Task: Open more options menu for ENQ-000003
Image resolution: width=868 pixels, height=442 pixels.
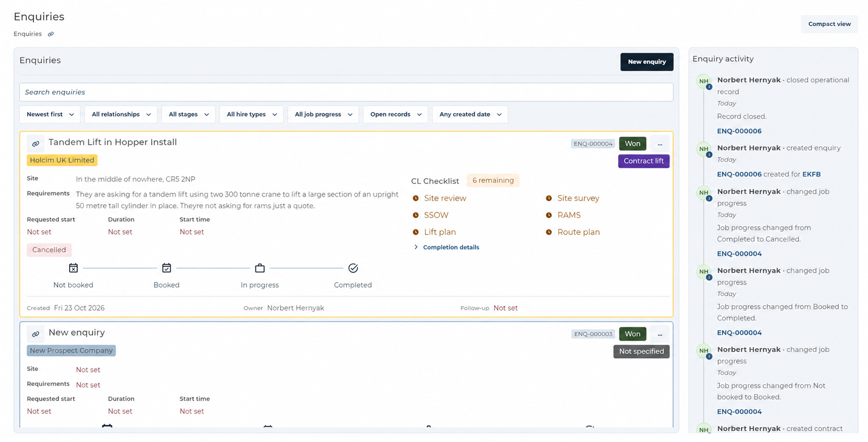Action: tap(660, 334)
